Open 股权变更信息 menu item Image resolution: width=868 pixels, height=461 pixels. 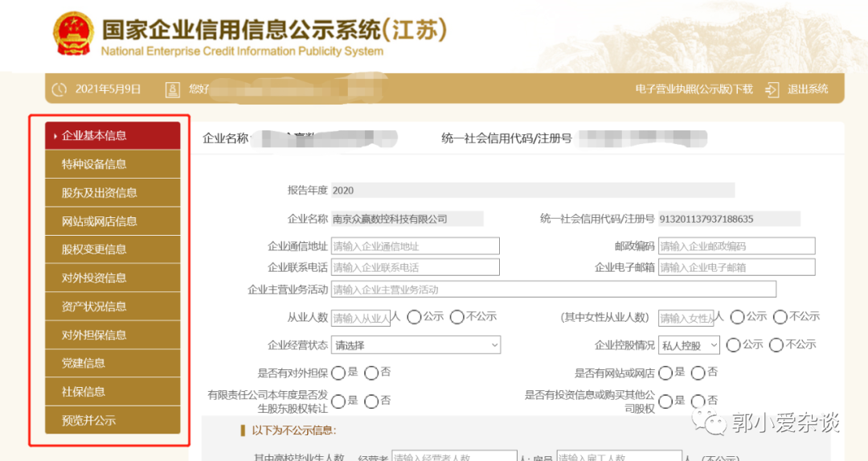pos(113,249)
